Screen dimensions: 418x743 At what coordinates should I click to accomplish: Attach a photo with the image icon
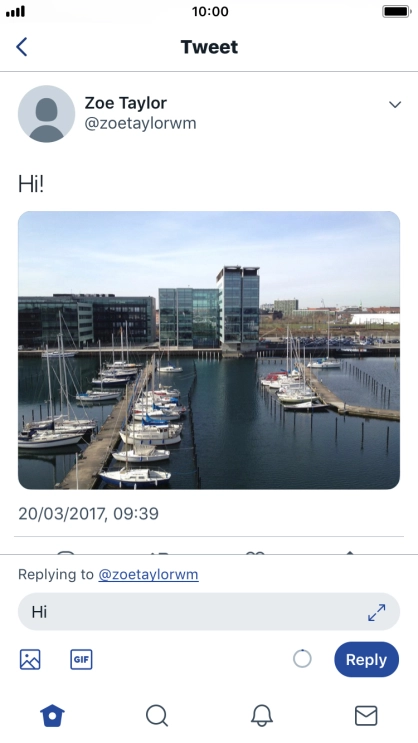coord(30,659)
